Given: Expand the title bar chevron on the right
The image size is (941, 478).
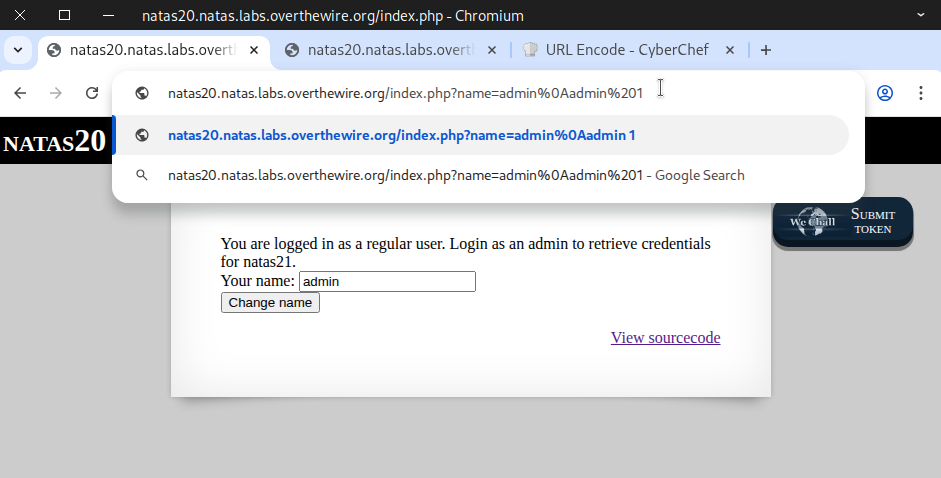Looking at the screenshot, I should pyautogui.click(x=921, y=15).
